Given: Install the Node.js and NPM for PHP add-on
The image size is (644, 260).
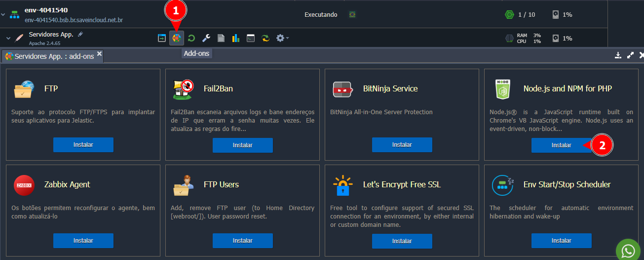Looking at the screenshot, I should (561, 145).
